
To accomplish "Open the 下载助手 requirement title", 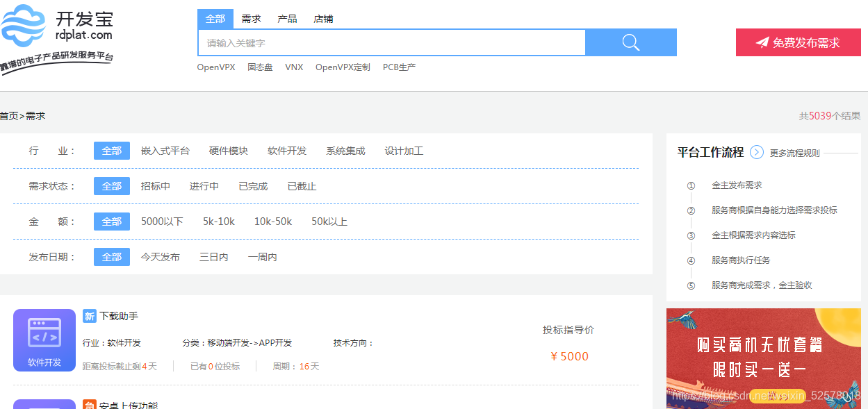I will (119, 316).
